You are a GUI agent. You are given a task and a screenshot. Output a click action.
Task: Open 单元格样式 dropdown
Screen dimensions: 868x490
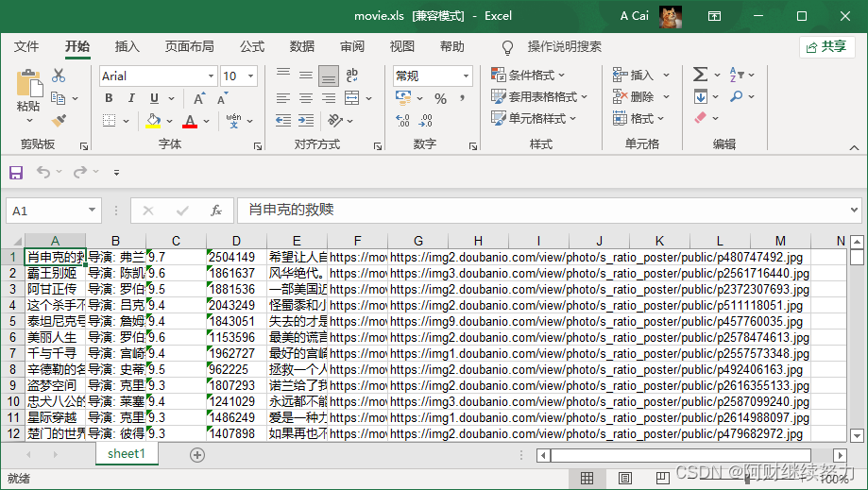point(534,118)
